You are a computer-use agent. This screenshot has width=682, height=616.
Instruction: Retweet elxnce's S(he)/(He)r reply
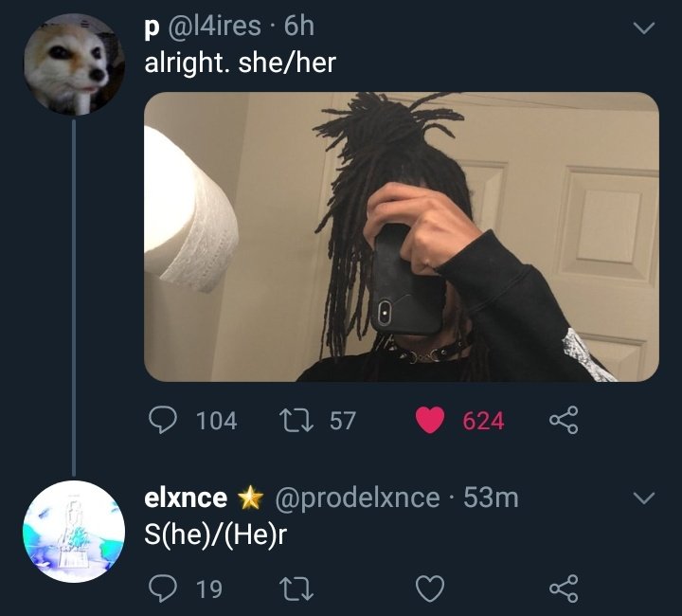coord(296,589)
